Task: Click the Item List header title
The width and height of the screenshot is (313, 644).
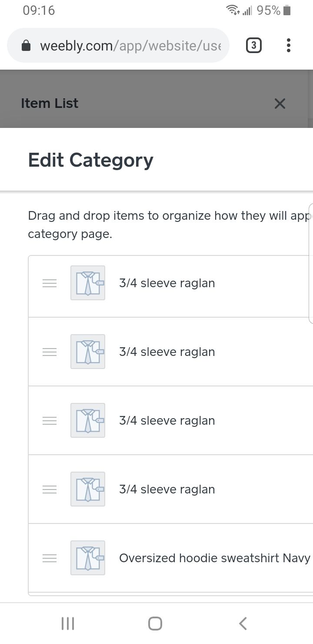Action: pos(49,103)
